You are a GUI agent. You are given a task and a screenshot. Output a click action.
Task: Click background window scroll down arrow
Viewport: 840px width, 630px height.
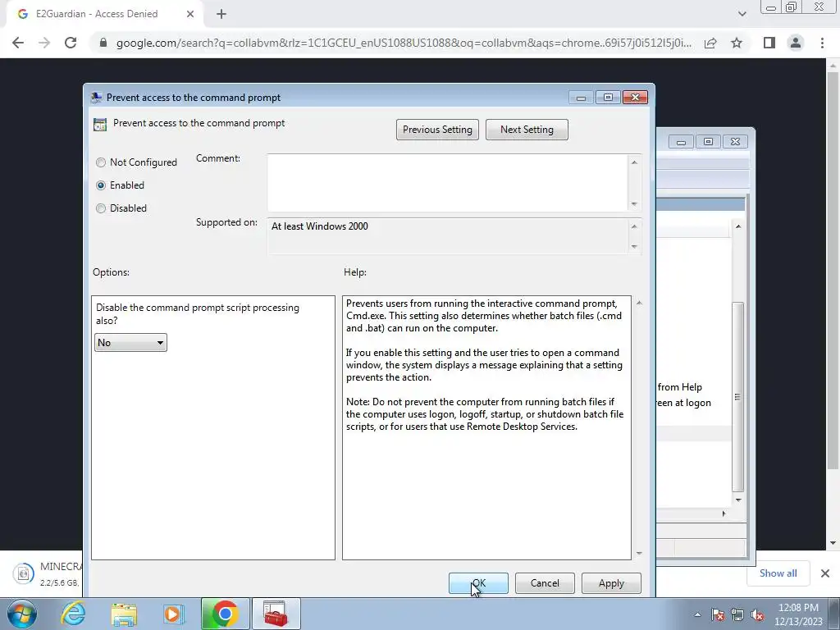(x=738, y=500)
